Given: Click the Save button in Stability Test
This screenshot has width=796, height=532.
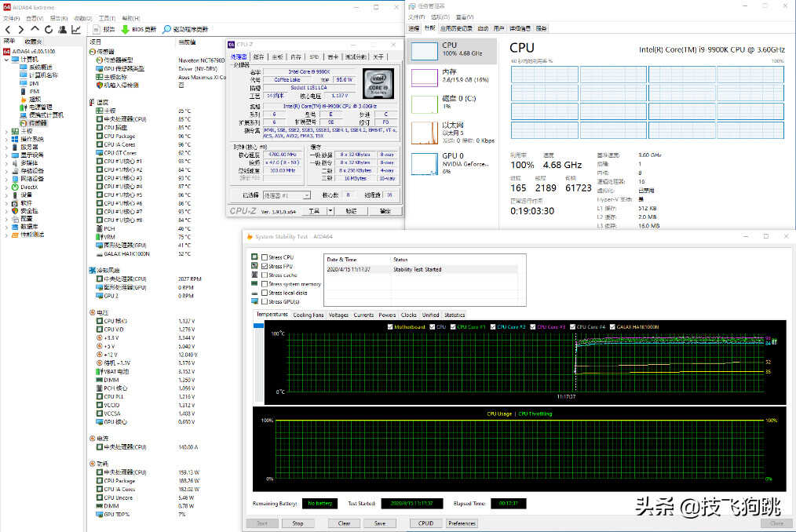Looking at the screenshot, I should pyautogui.click(x=380, y=523).
